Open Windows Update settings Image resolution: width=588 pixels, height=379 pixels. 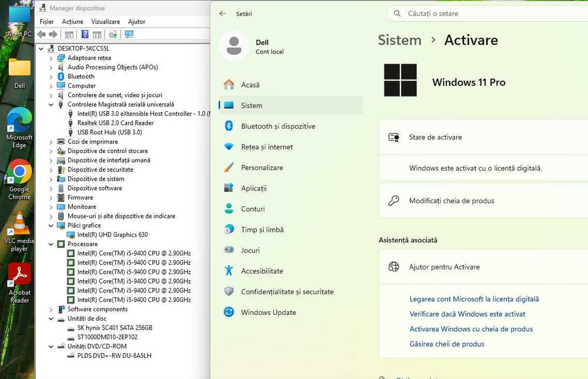tap(290, 312)
